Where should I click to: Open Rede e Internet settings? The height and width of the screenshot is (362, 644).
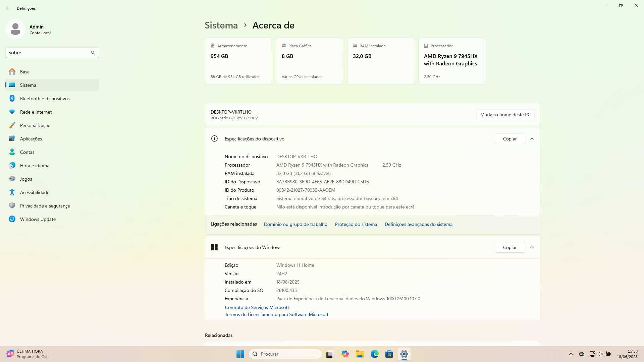pos(52,112)
